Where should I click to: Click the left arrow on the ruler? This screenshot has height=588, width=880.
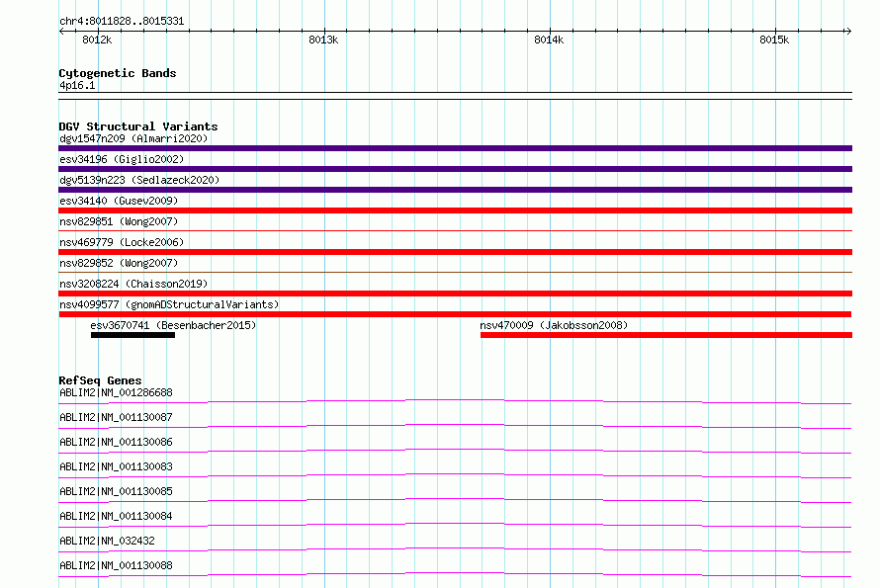[x=61, y=31]
